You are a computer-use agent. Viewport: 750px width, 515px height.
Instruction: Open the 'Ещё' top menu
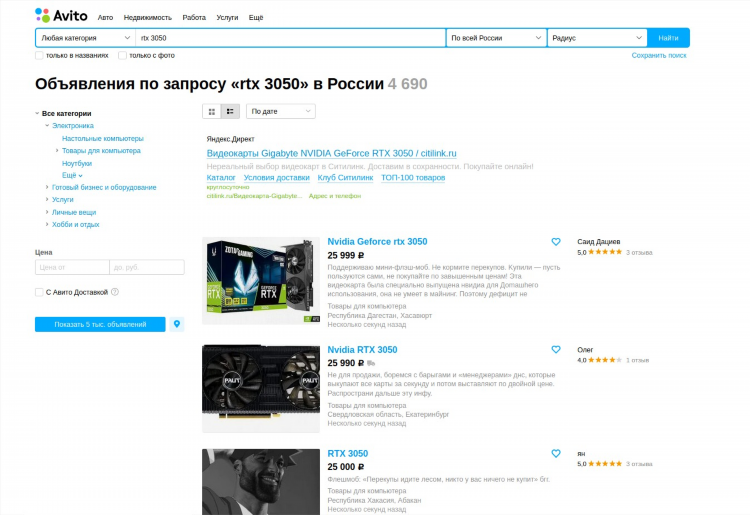[x=256, y=17]
